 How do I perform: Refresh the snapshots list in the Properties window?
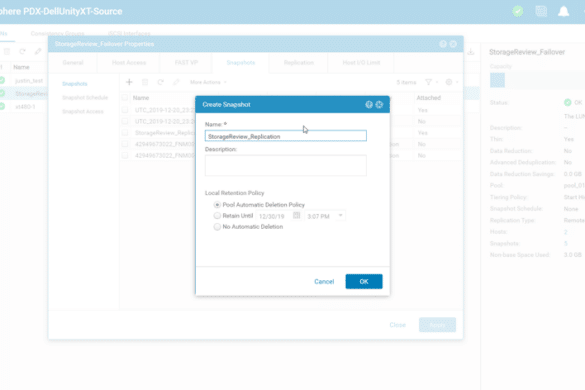pos(160,82)
